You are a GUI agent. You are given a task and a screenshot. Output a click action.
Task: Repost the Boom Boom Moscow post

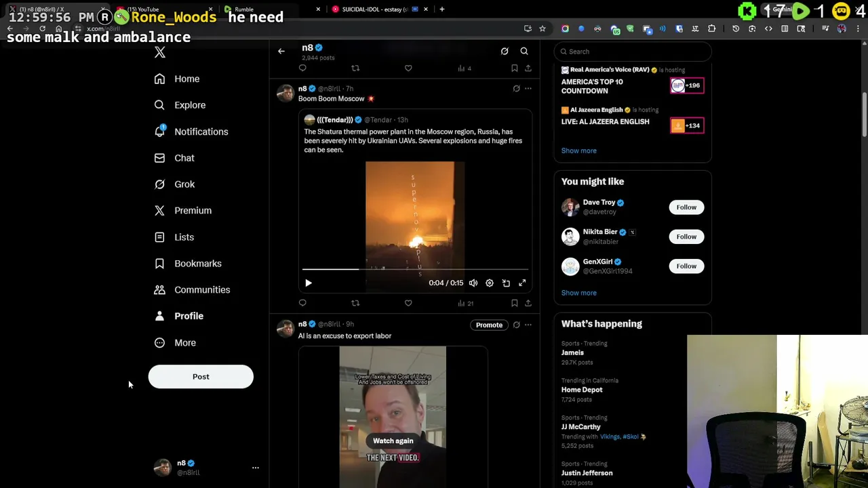[x=355, y=303]
